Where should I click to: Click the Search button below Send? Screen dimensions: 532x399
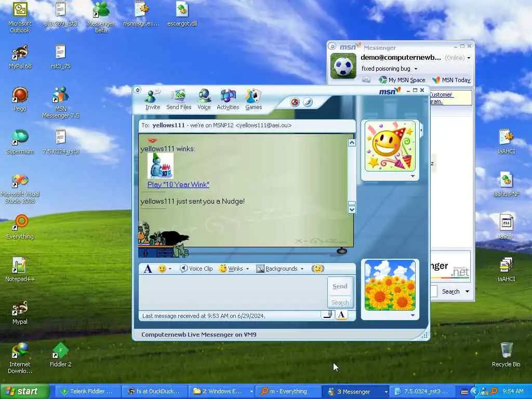point(340,302)
